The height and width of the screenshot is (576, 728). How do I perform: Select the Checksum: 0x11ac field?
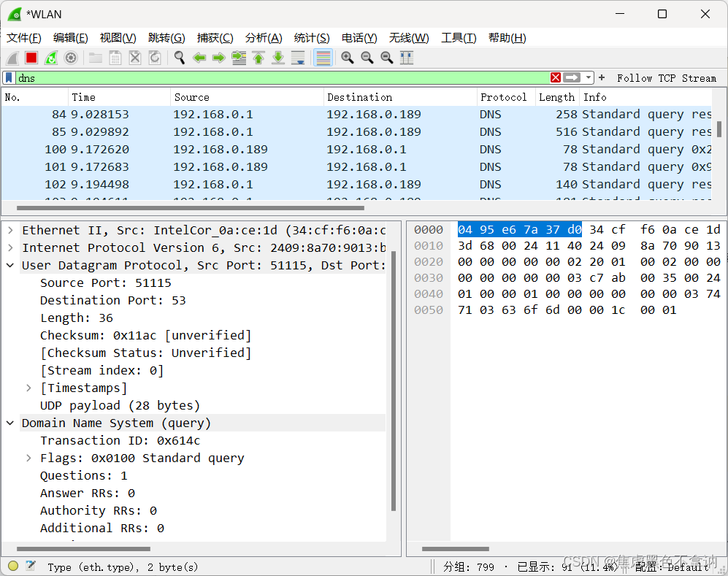(145, 335)
